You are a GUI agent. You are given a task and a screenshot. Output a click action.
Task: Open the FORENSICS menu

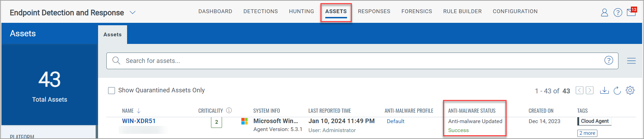click(x=417, y=11)
